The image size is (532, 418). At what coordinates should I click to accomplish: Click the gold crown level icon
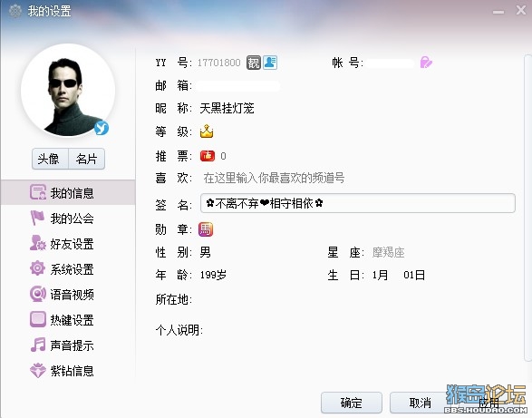pos(207,131)
